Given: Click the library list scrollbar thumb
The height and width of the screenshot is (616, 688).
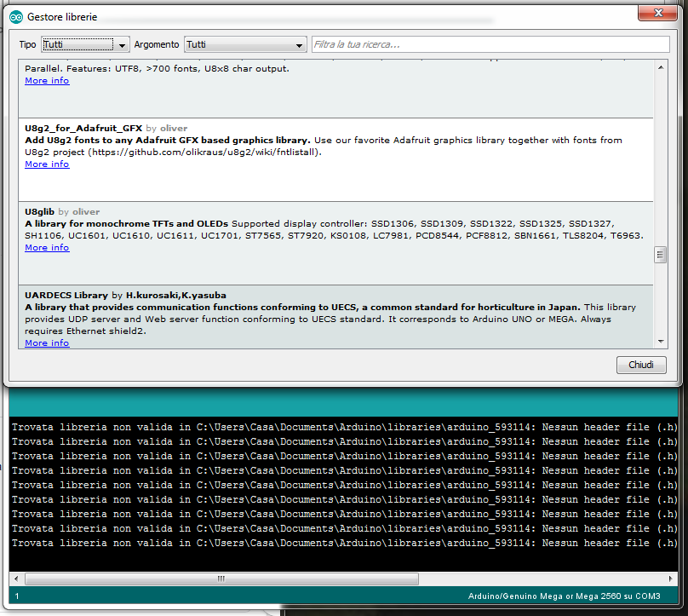Looking at the screenshot, I should point(661,255).
